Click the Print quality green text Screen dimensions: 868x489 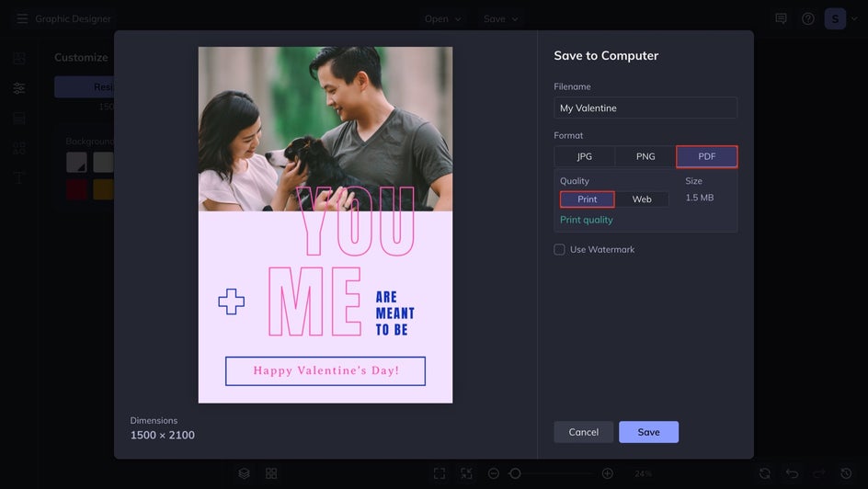587,220
